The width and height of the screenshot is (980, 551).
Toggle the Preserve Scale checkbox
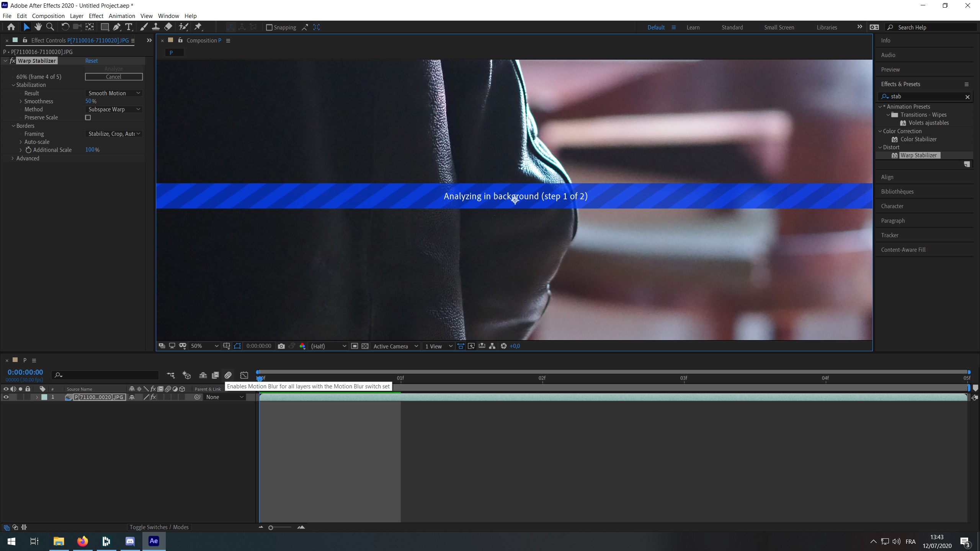tap(88, 117)
